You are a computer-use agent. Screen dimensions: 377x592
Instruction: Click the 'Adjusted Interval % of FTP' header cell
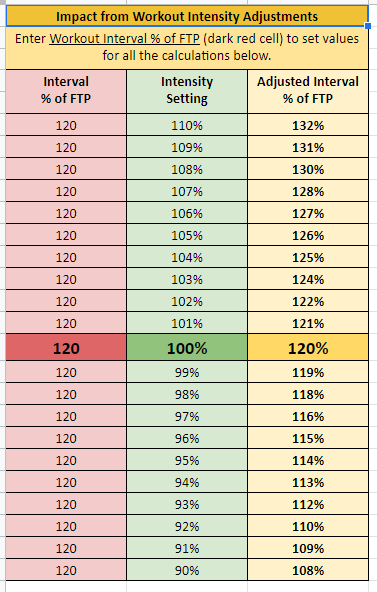click(x=308, y=91)
